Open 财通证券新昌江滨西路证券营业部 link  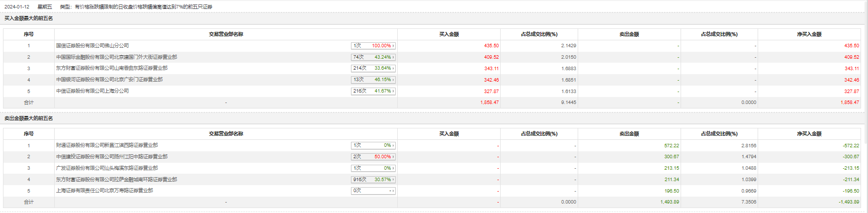(107, 145)
